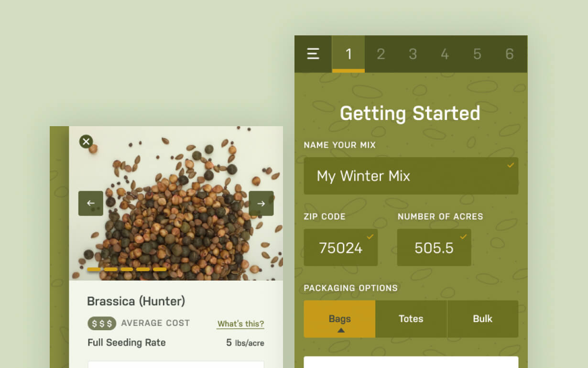Open the "What's this?" link
Viewport: 588px width, 368px height.
[240, 324]
